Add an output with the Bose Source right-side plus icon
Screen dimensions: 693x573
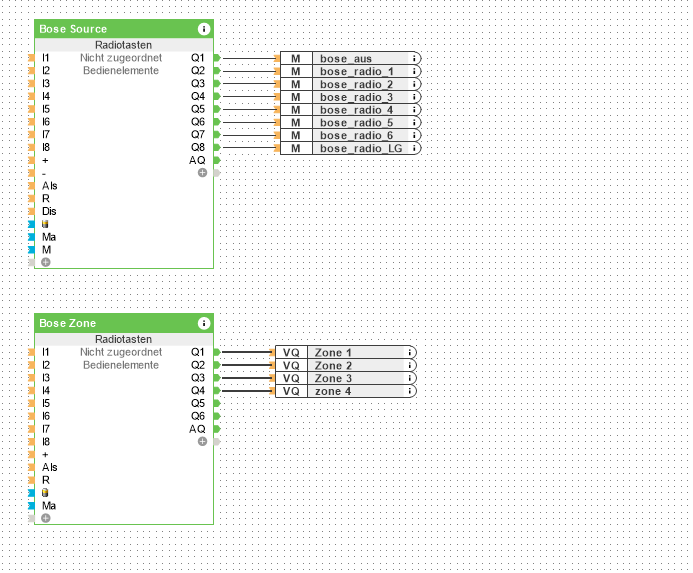tap(202, 173)
